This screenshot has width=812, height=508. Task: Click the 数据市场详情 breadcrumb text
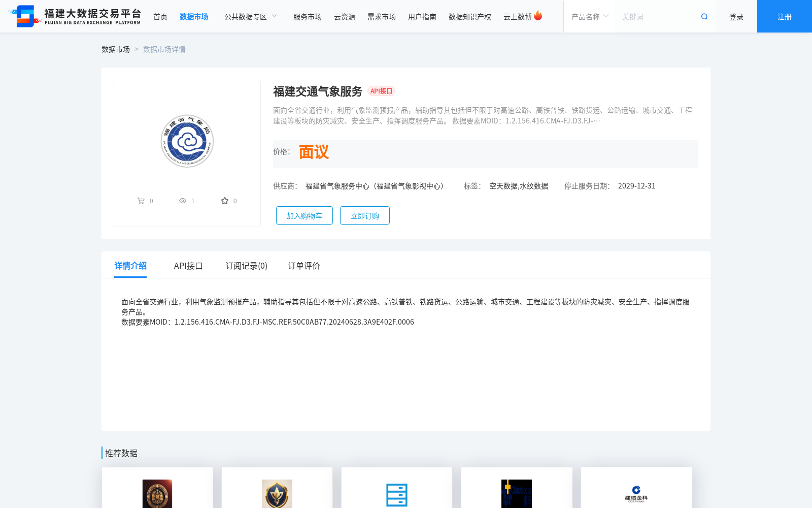tap(164, 49)
